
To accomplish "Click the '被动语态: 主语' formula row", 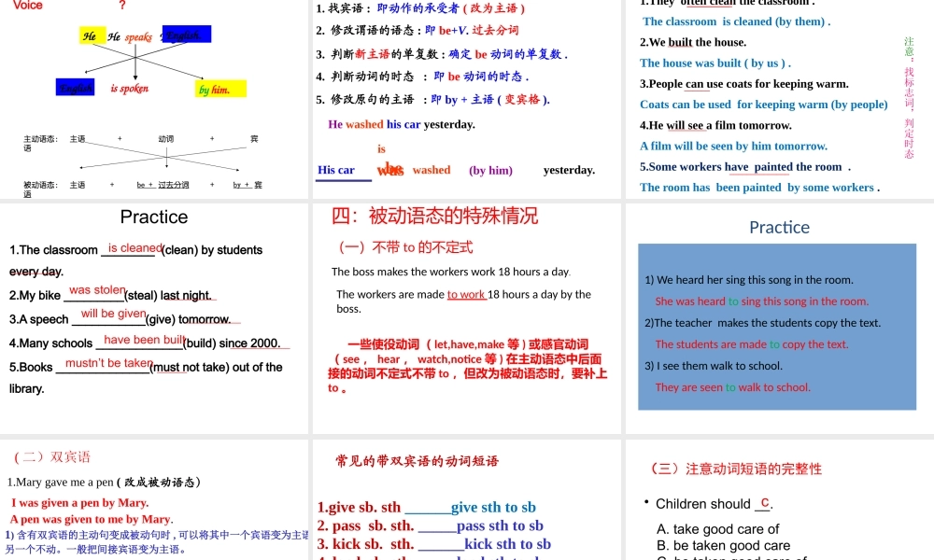I will tap(143, 188).
